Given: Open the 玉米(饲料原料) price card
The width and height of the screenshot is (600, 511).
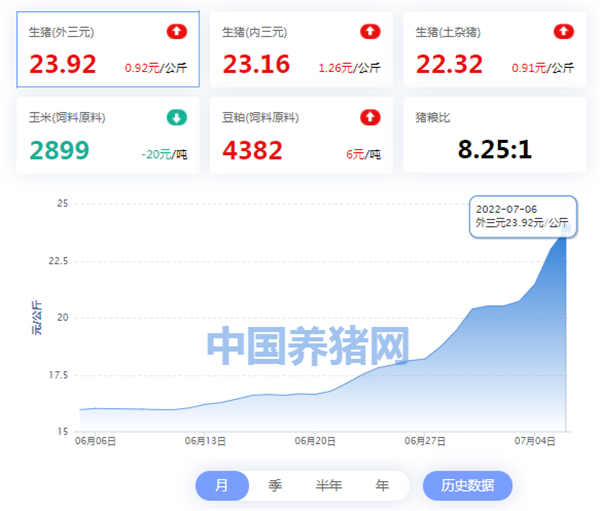Looking at the screenshot, I should point(108,135).
